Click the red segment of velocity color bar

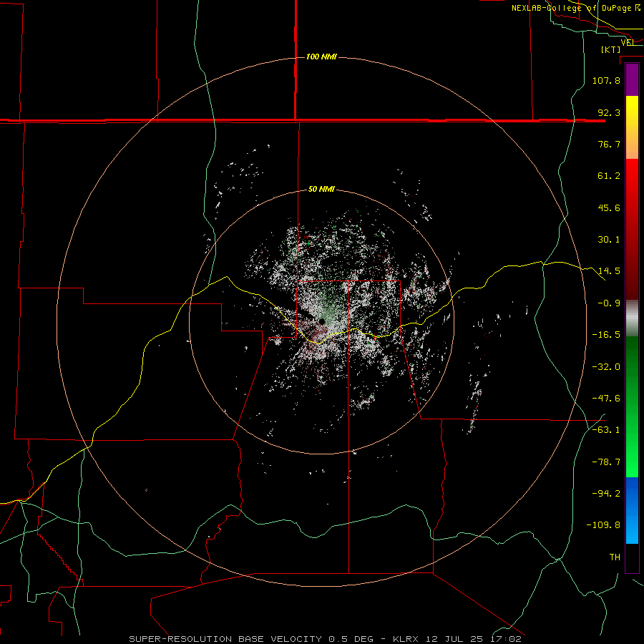(x=632, y=229)
